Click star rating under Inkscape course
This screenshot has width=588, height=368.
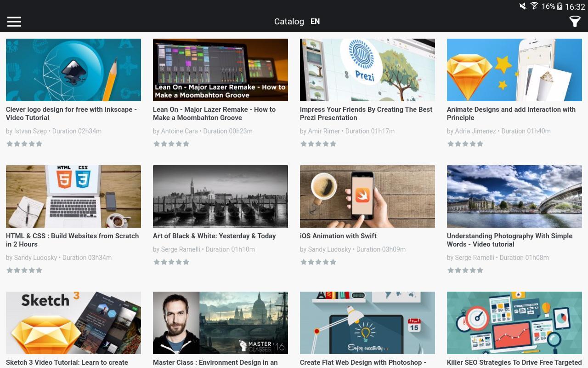(x=24, y=144)
